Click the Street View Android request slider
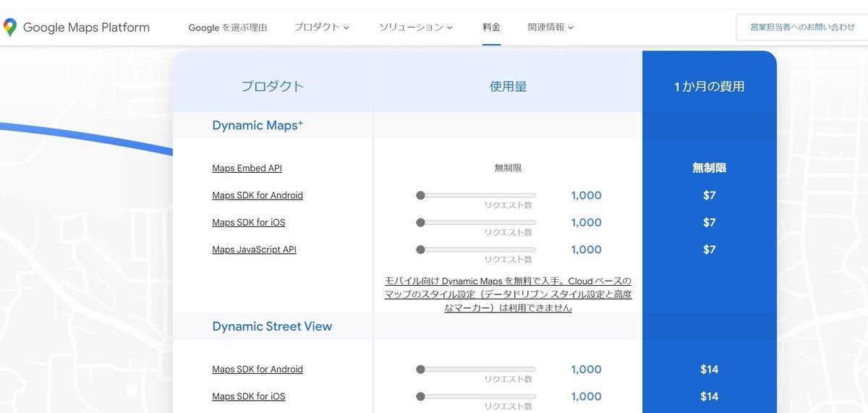The image size is (868, 413). click(476, 370)
